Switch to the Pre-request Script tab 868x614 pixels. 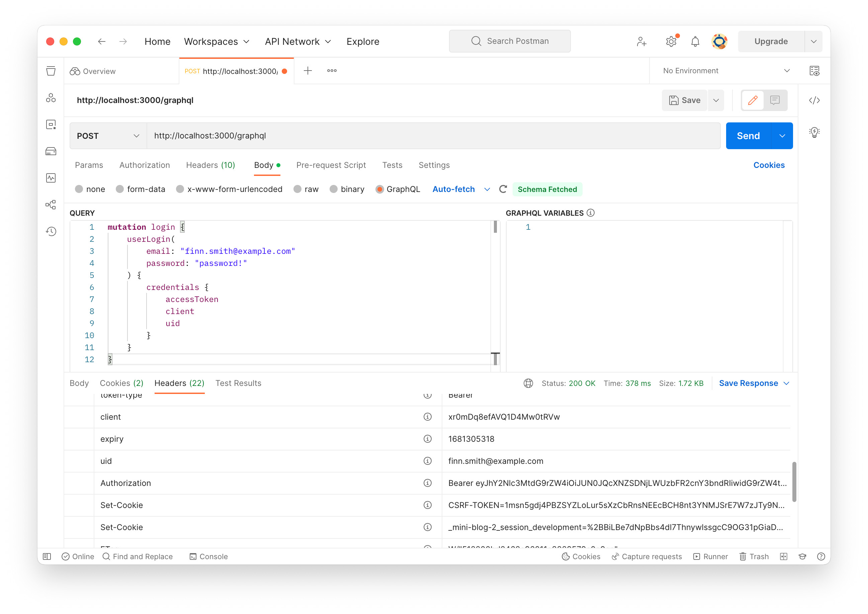pyautogui.click(x=331, y=165)
